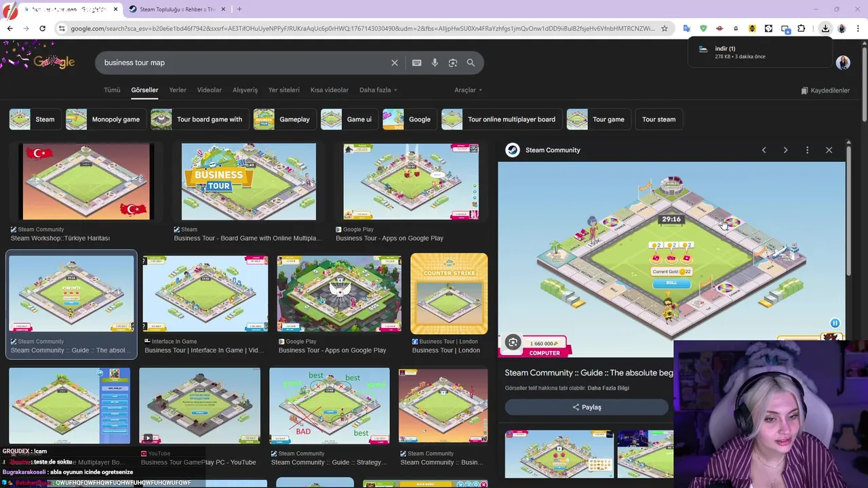Image resolution: width=868 pixels, height=488 pixels.
Task: Expand the Araçlar tools dropdown
Action: [468, 90]
